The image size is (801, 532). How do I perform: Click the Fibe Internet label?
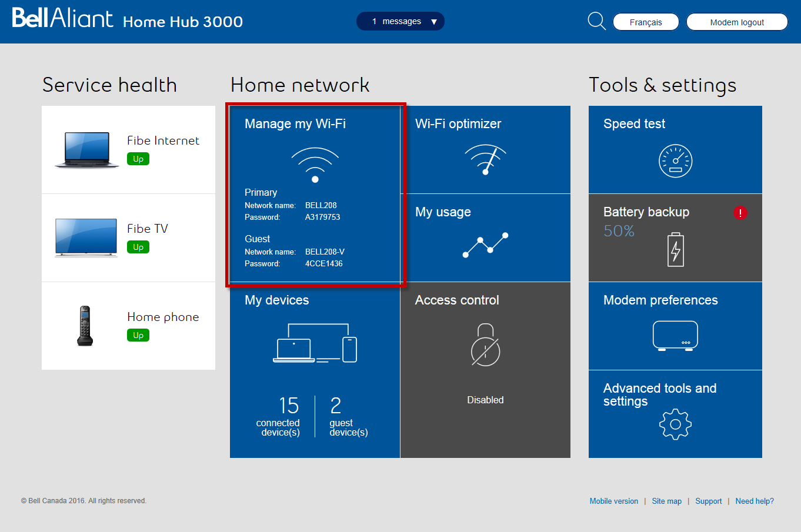pos(163,140)
